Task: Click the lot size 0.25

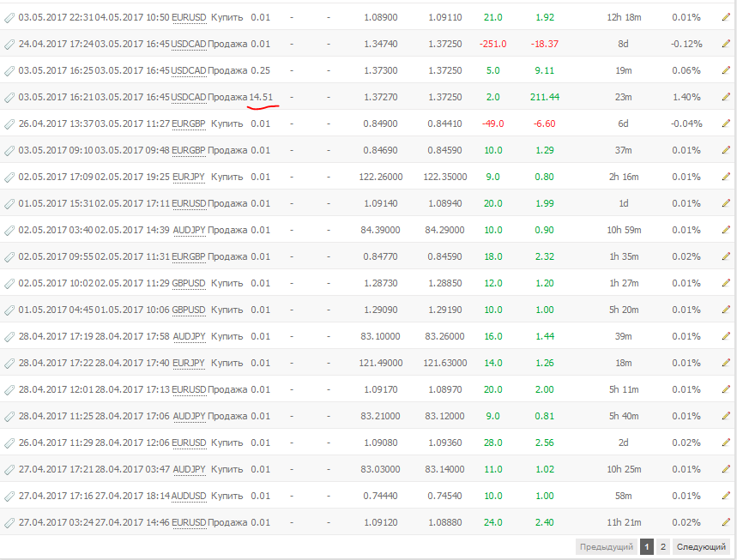Action: pyautogui.click(x=260, y=70)
